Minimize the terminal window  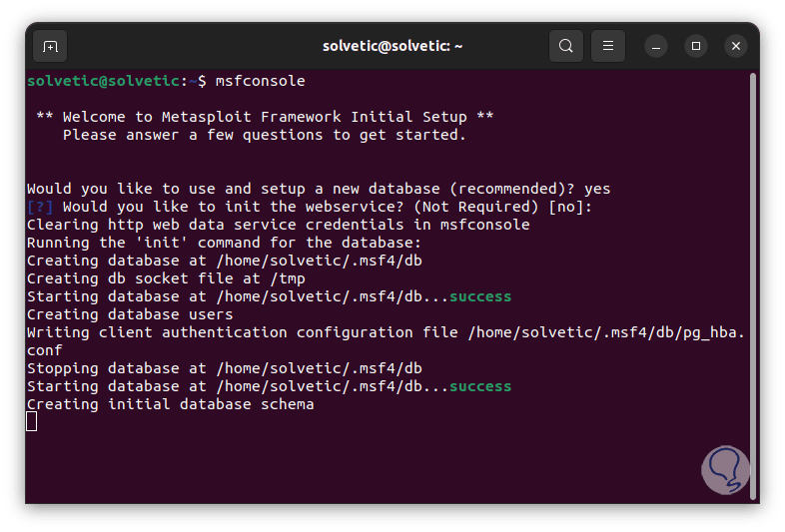coord(656,46)
